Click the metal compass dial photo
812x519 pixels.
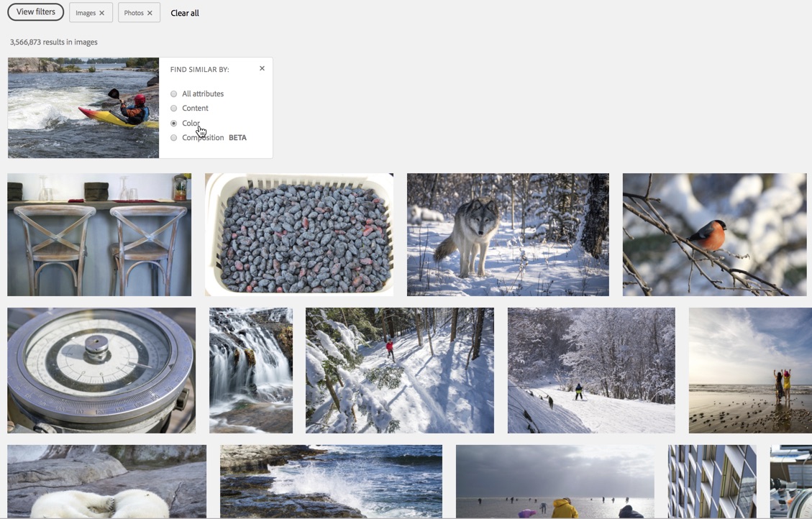click(x=101, y=370)
